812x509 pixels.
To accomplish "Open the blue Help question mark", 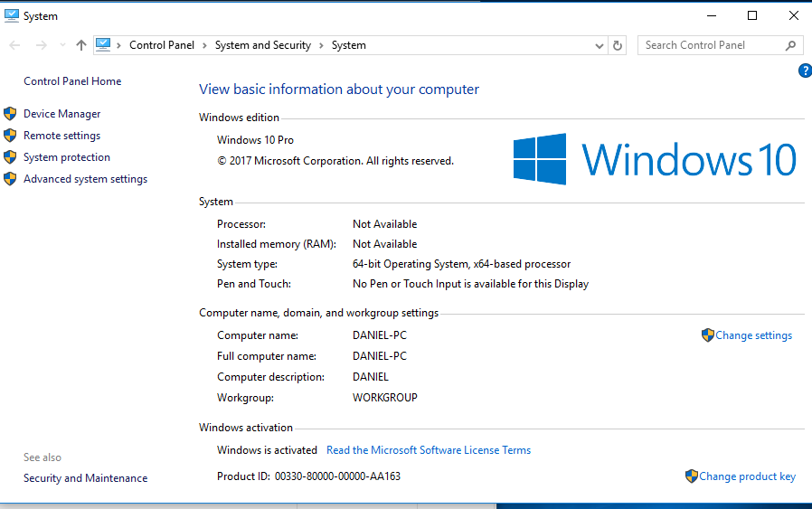I will click(806, 71).
